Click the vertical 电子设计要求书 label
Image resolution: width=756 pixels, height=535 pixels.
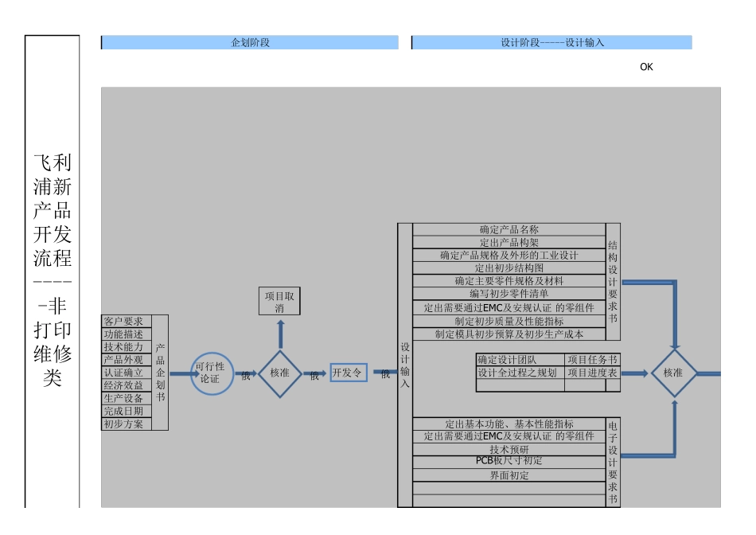pyautogui.click(x=613, y=463)
